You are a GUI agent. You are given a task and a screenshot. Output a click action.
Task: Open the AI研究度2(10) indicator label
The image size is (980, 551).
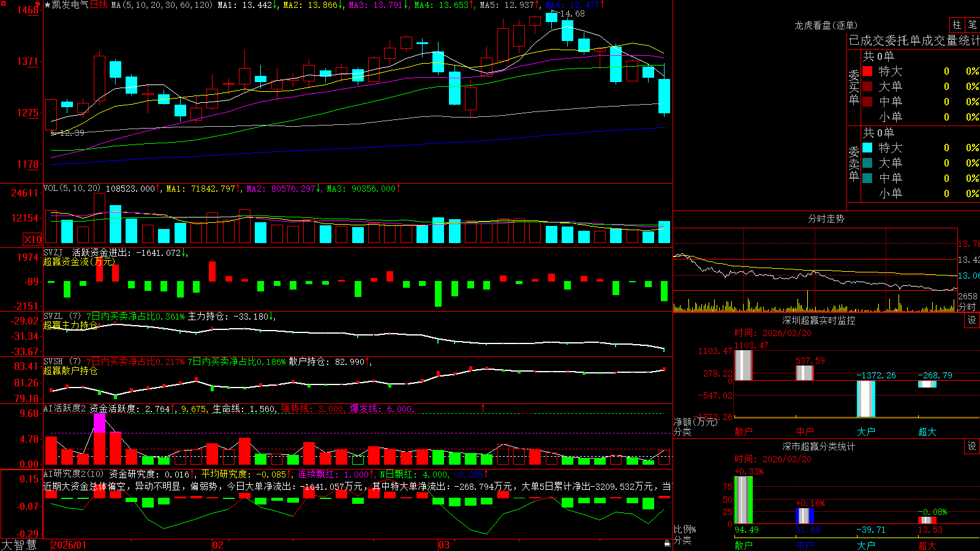coord(74,474)
